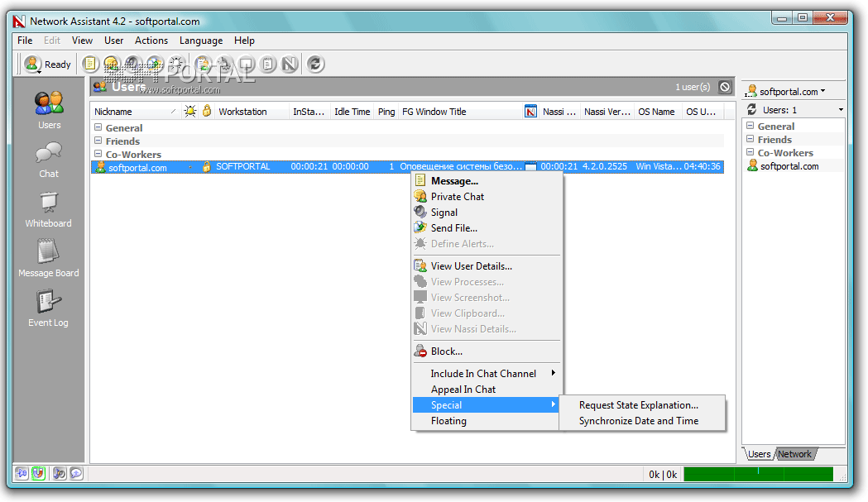Click Special in the context menu

(x=486, y=405)
